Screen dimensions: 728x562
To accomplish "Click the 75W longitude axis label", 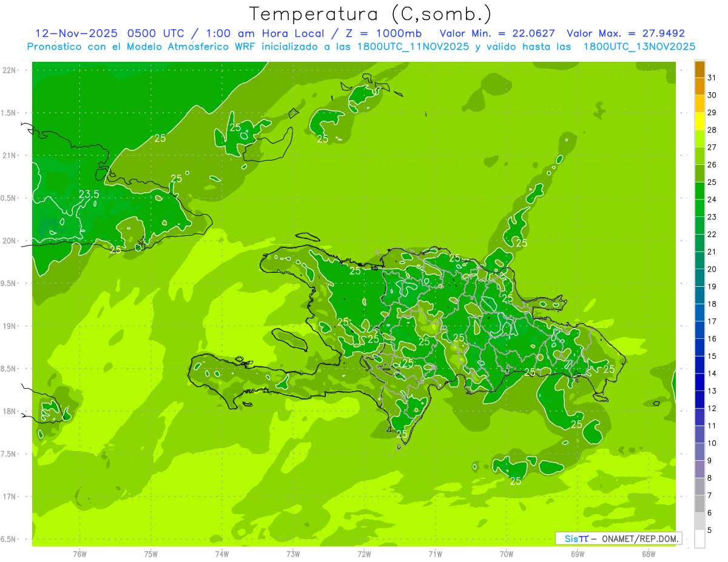I will 151,554.
